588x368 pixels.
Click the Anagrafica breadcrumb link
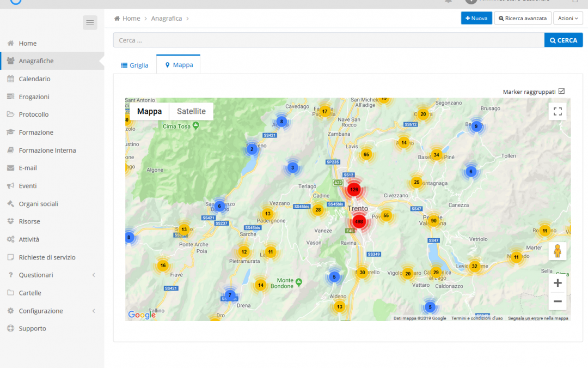pos(167,19)
